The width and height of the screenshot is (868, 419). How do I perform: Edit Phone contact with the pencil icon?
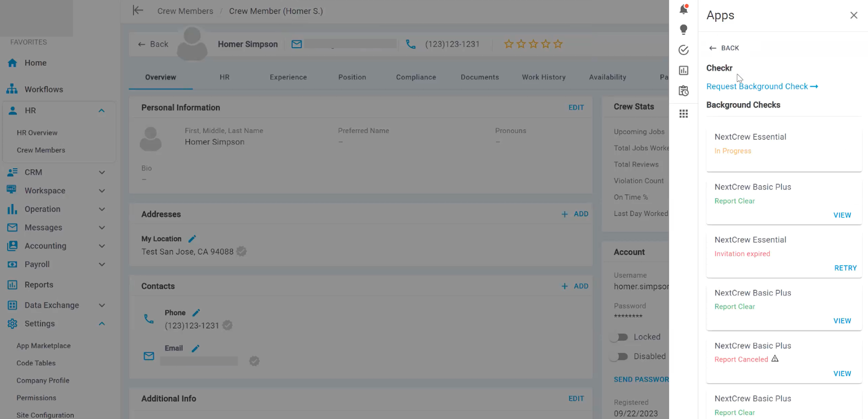(x=196, y=313)
